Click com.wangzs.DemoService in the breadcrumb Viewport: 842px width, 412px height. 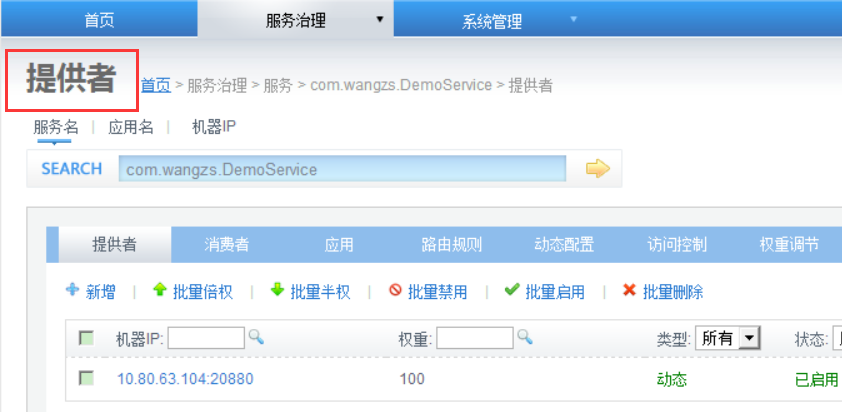pos(401,85)
